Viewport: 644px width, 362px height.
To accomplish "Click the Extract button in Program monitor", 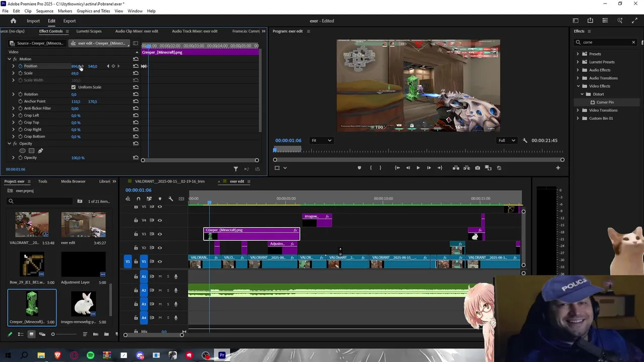I will point(467,168).
